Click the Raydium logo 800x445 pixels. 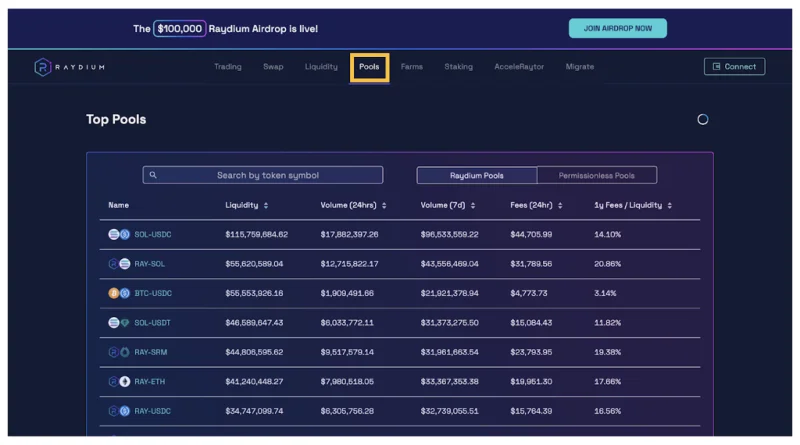click(x=69, y=67)
